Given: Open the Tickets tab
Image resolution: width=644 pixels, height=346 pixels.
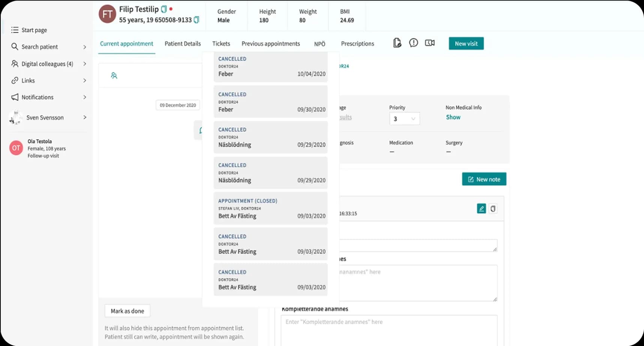Looking at the screenshot, I should 221,44.
